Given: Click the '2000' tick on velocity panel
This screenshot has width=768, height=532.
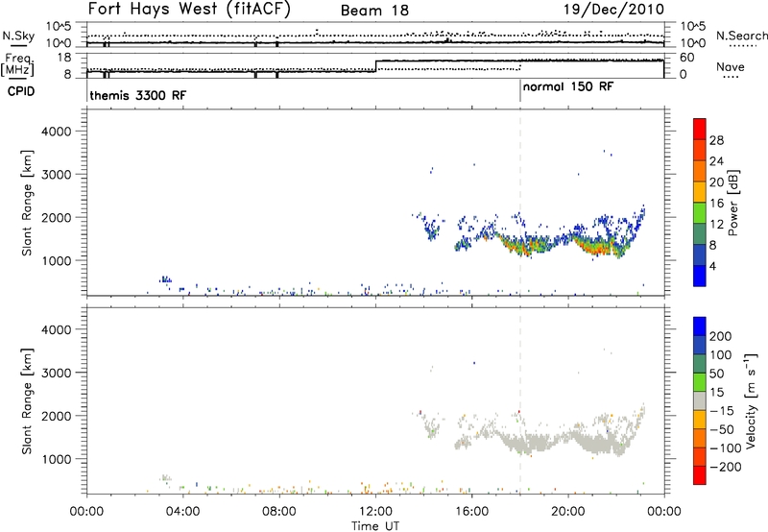Looking at the screenshot, I should [57, 416].
